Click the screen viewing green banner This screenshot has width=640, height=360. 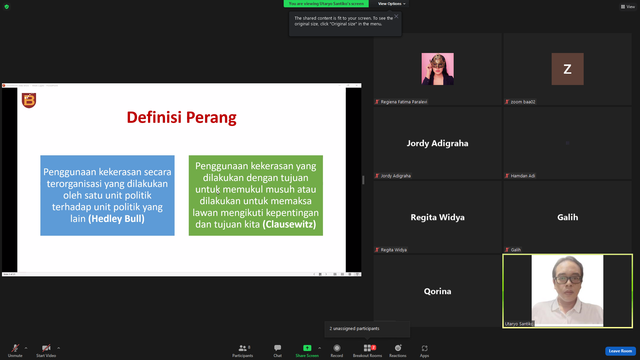[x=326, y=4]
